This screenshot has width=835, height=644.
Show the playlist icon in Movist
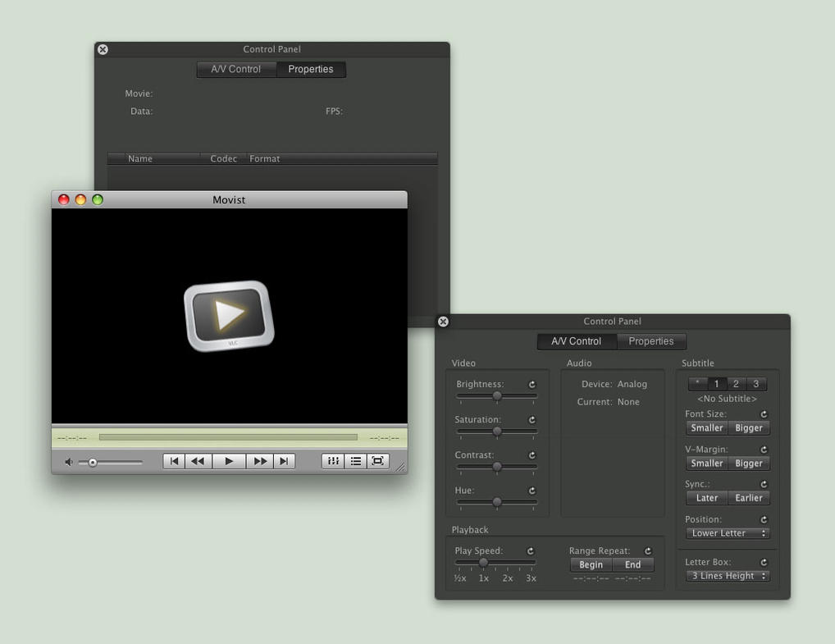point(356,461)
